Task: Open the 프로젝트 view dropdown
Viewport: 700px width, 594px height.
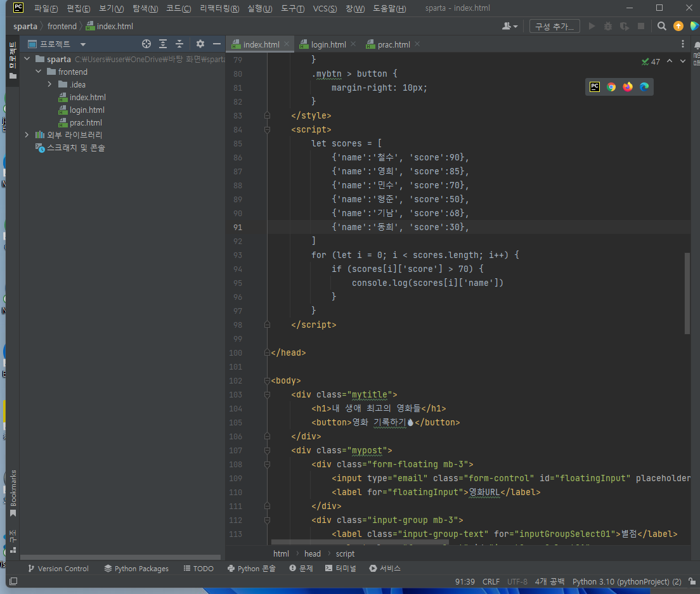Action: [x=83, y=44]
